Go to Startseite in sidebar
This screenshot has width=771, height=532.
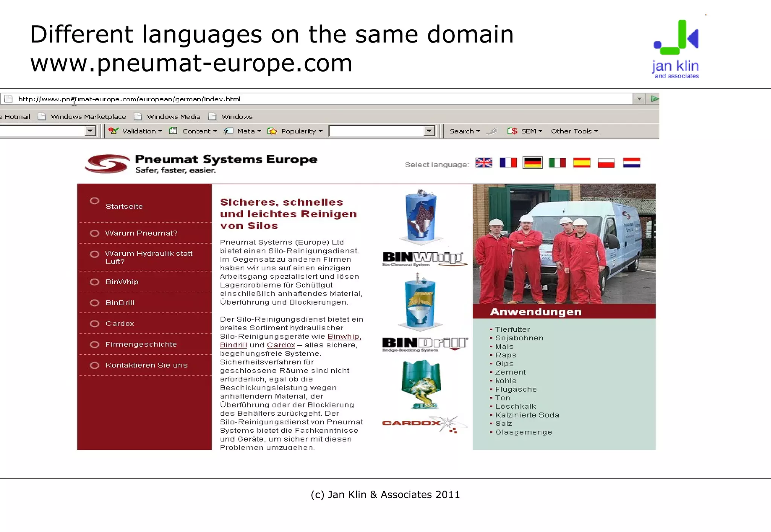click(x=124, y=206)
